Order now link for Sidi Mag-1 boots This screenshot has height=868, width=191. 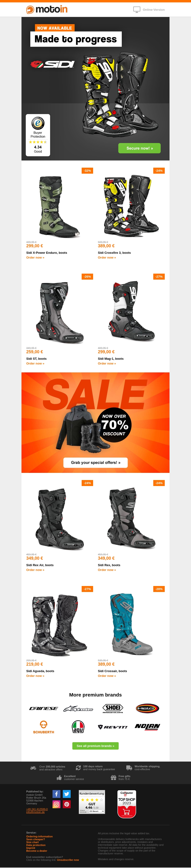click(x=107, y=364)
